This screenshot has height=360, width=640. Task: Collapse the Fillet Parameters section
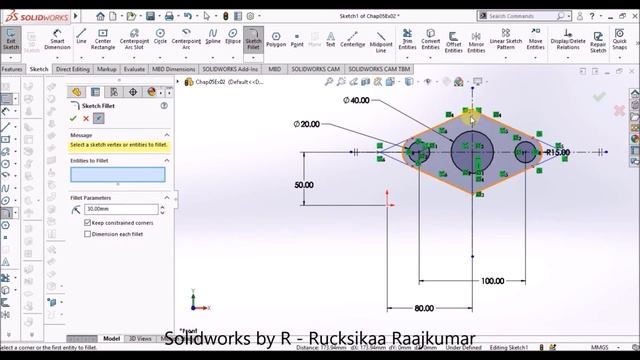pyautogui.click(x=167, y=198)
